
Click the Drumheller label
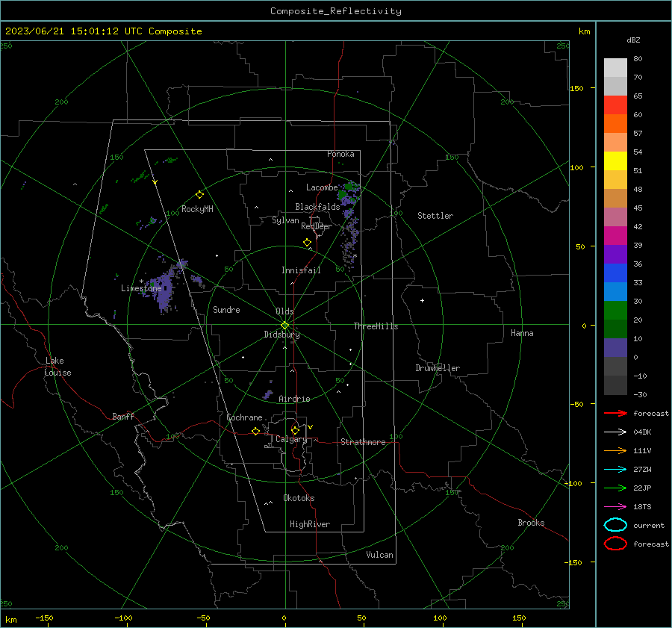point(438,368)
